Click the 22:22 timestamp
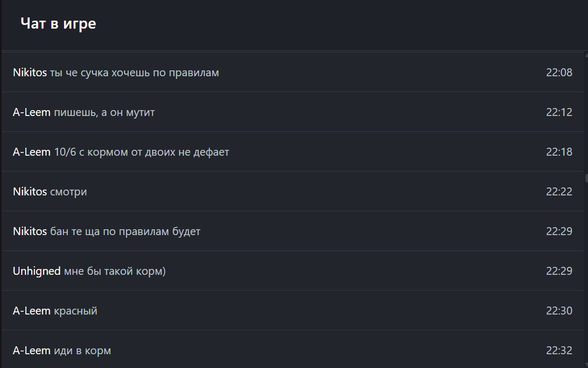588x368 pixels. click(x=559, y=192)
